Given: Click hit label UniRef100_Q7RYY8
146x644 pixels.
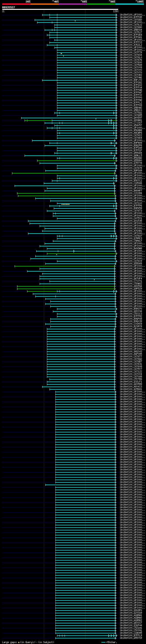Looking at the screenshot, I should (131, 163).
